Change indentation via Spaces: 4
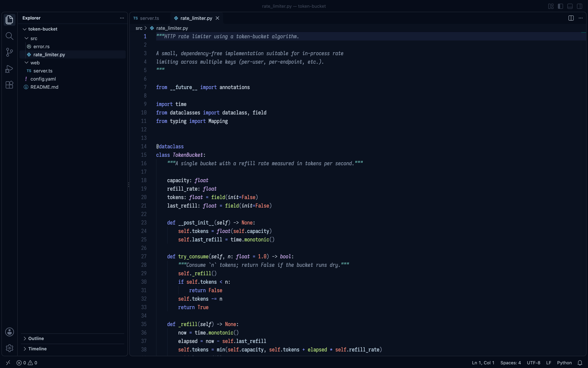Screen dimensions: 588x368 [510, 363]
